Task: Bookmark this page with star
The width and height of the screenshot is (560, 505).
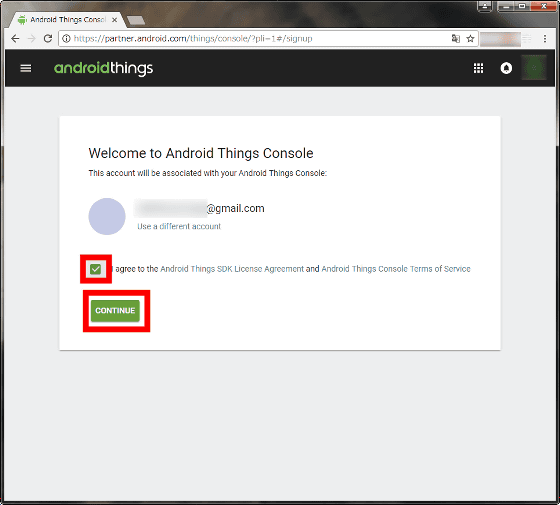Action: point(470,39)
